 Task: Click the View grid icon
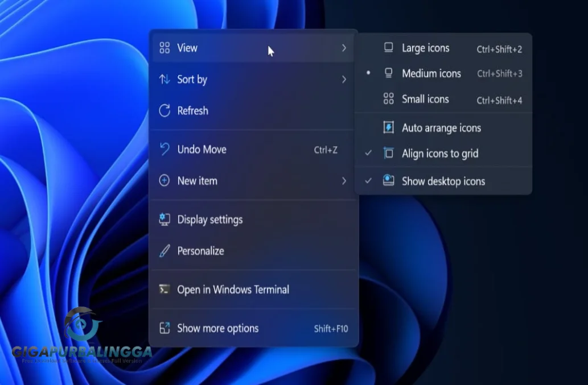point(165,48)
